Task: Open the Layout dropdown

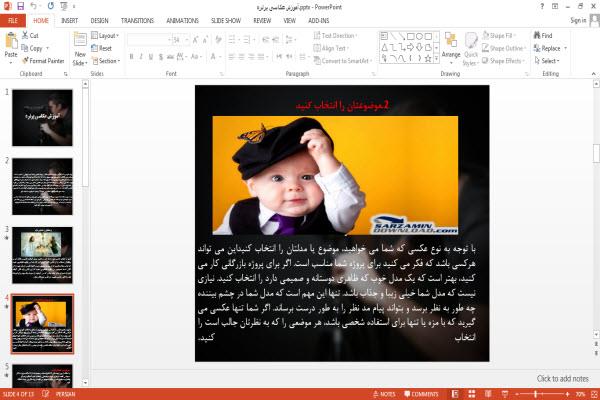Action: [105, 36]
